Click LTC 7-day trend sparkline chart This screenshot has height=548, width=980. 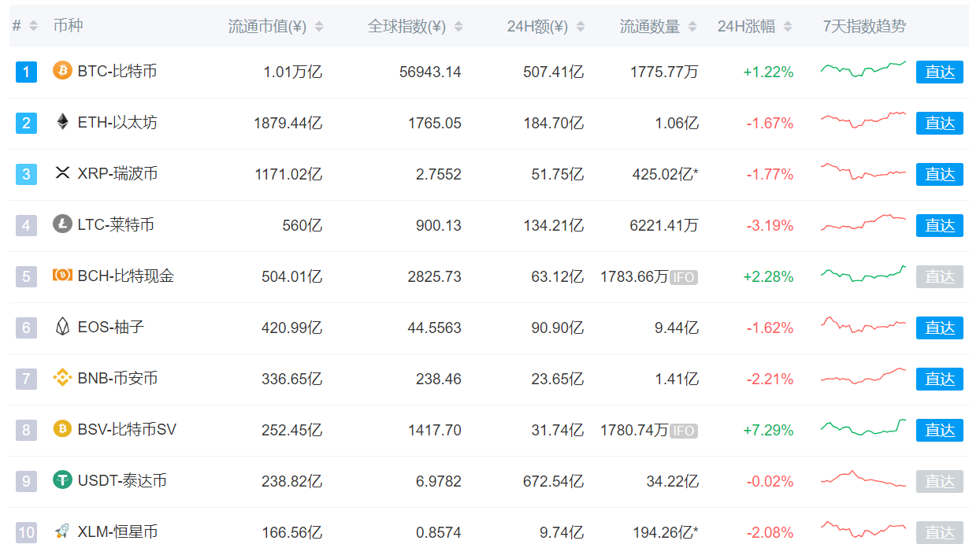pyautogui.click(x=863, y=223)
